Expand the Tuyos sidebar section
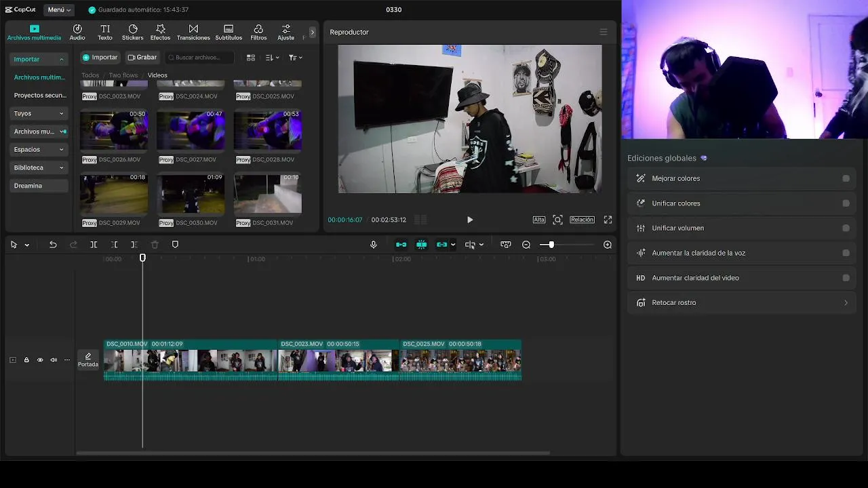The width and height of the screenshot is (868, 488). pyautogui.click(x=39, y=113)
